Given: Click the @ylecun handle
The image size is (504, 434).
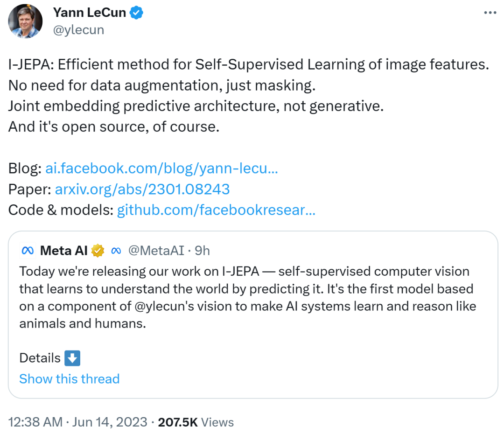Looking at the screenshot, I should tap(79, 29).
